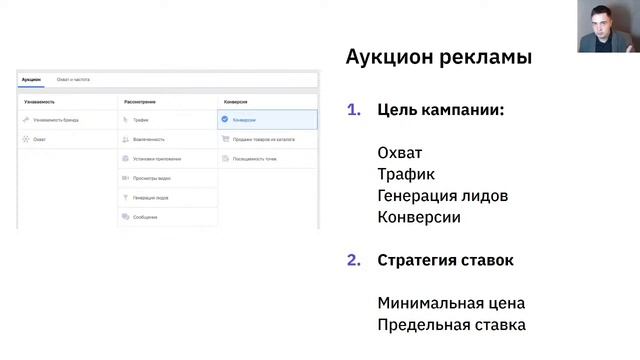Viewport: 640px width, 360px height.
Task: Click the presenter webcam thumbnail
Action: click(609, 26)
